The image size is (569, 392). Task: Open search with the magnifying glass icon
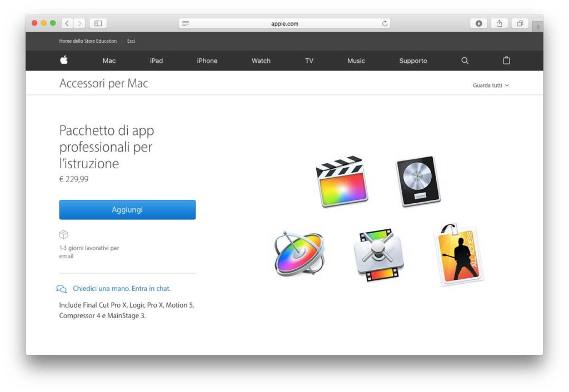465,61
